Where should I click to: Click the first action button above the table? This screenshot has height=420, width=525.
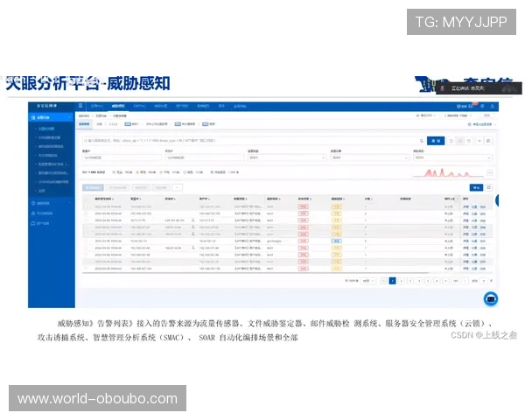[x=93, y=187]
